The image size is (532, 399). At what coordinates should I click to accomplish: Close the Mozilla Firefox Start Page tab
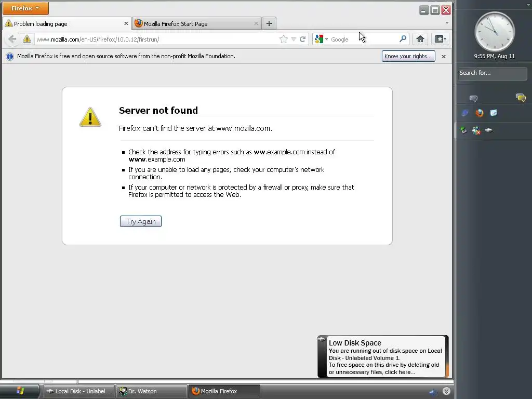point(256,23)
